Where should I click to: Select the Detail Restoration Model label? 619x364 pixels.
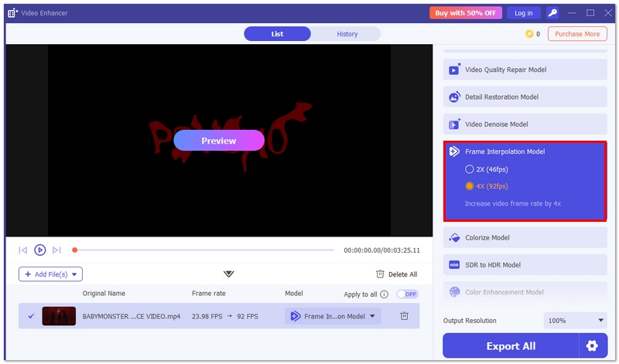[501, 97]
